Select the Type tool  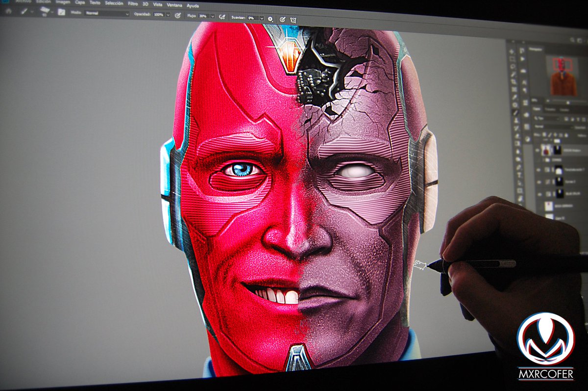519,175
